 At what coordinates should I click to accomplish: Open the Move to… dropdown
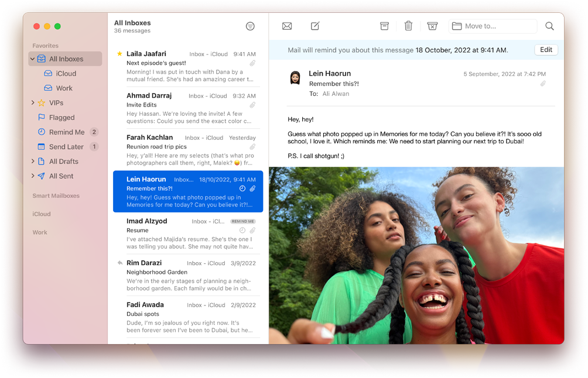coord(493,26)
